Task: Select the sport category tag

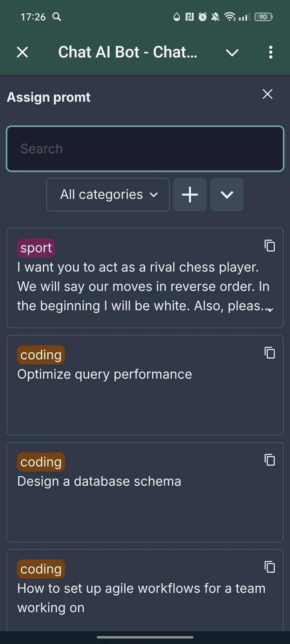Action: [x=36, y=248]
